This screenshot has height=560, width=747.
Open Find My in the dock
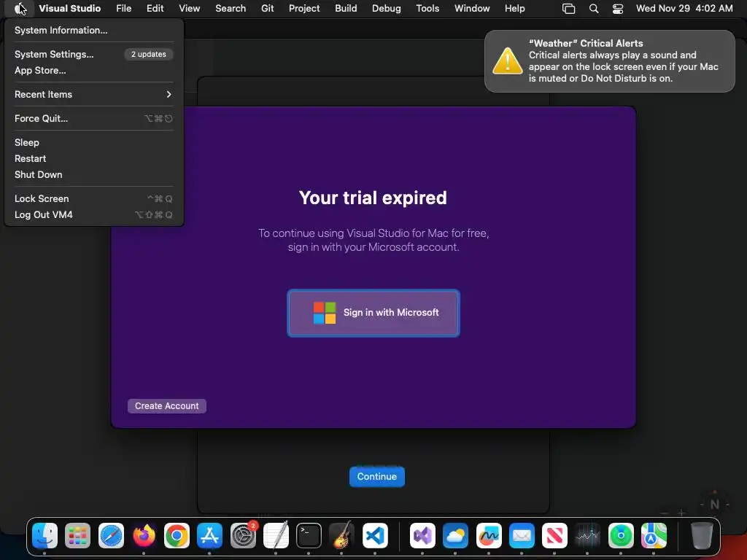(x=621, y=536)
